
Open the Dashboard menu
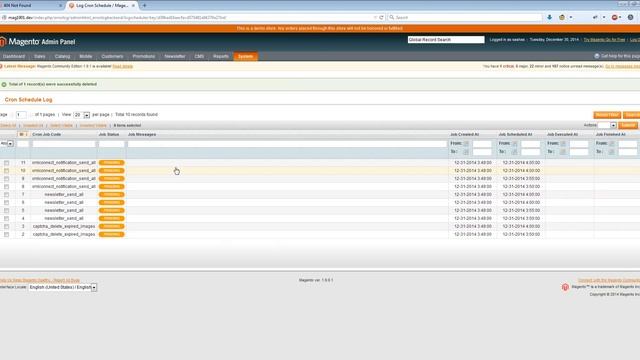(14, 56)
